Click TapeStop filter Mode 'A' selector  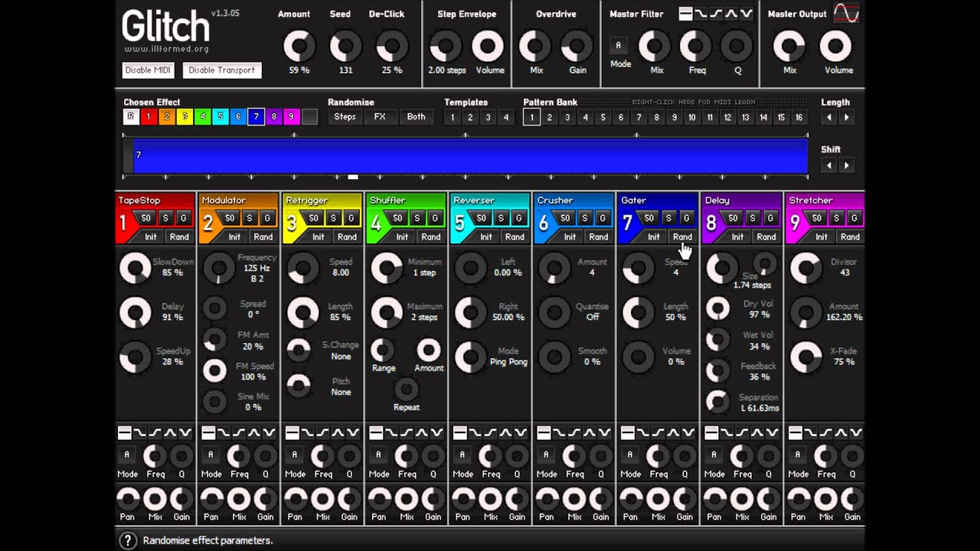pyautogui.click(x=127, y=455)
